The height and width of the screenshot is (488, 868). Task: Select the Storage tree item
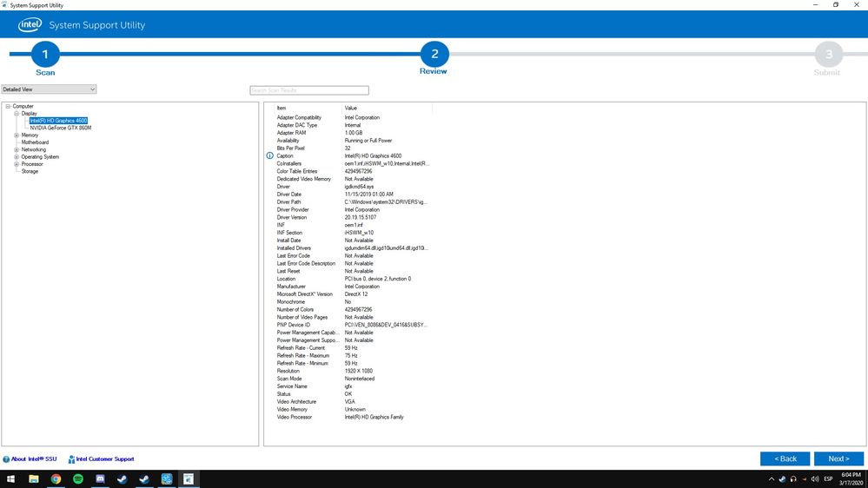click(x=30, y=172)
